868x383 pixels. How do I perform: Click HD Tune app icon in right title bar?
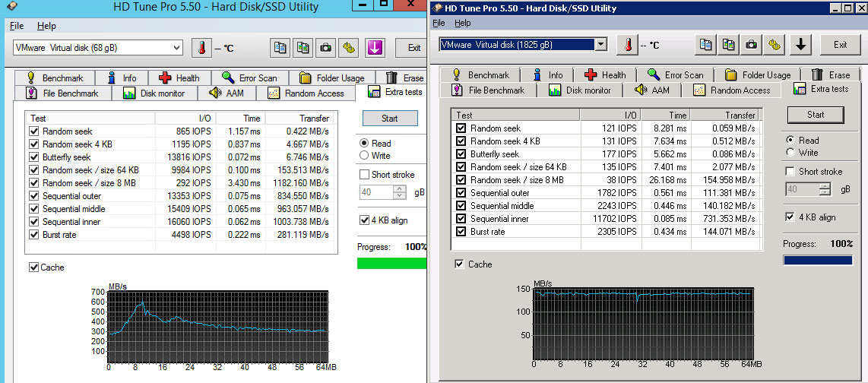pos(436,8)
